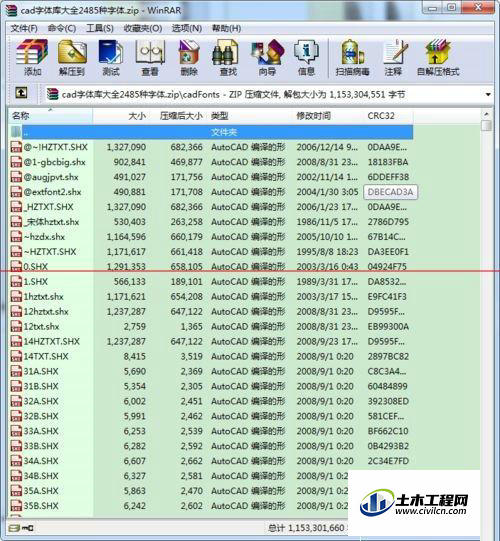This screenshot has width=500, height=541.
Task: Click the 删除 (Delete) toolbar icon
Action: pos(189,52)
